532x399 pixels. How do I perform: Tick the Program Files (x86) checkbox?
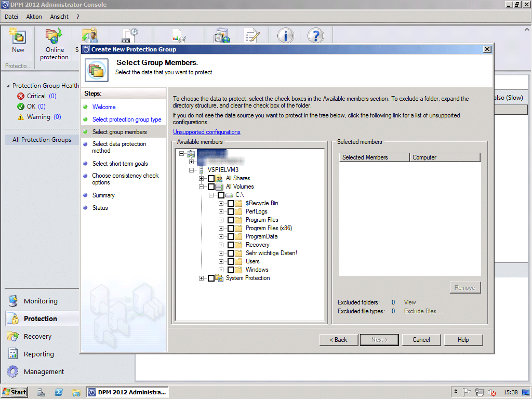click(231, 229)
